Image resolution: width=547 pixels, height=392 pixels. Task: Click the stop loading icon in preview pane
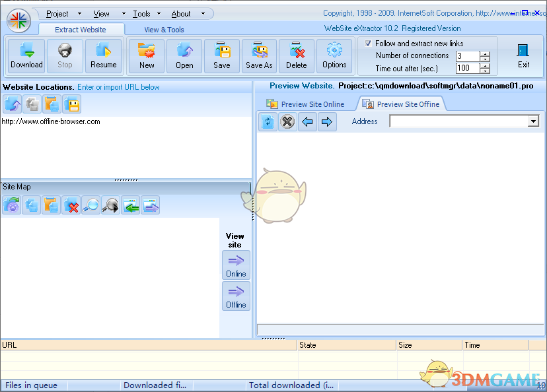287,121
